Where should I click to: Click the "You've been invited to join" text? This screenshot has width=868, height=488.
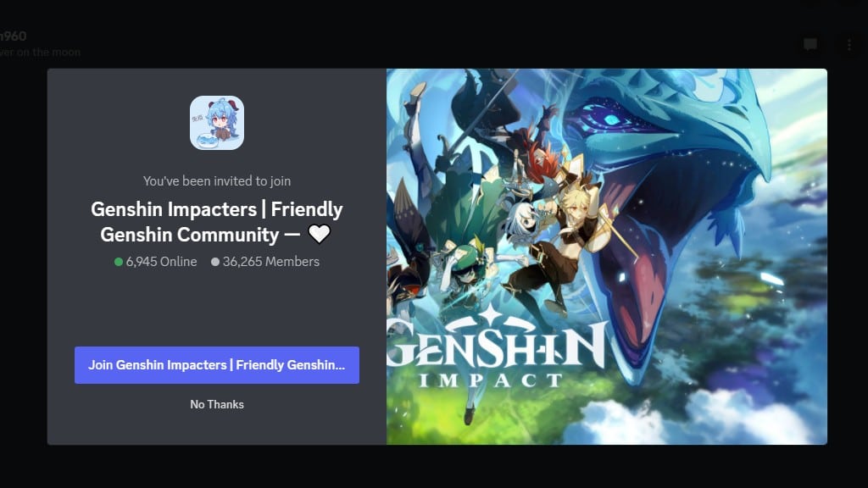[x=217, y=181]
